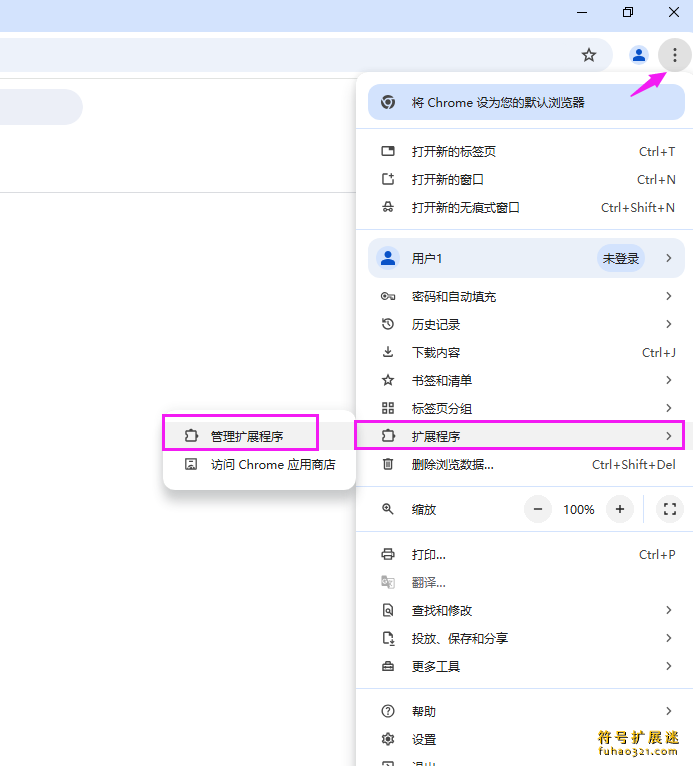Screen dimensions: 693x766
Task: Click the find and edit icon
Action: [x=388, y=610]
